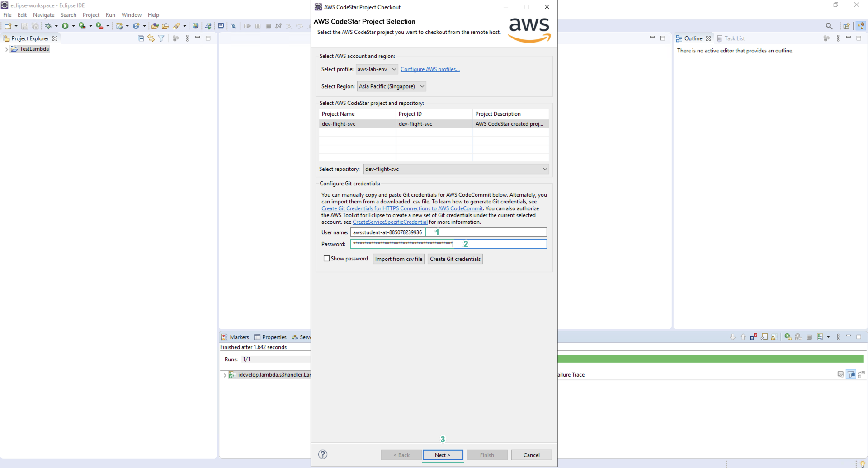The image size is (868, 468).
Task: Open the File menu
Action: pos(7,15)
